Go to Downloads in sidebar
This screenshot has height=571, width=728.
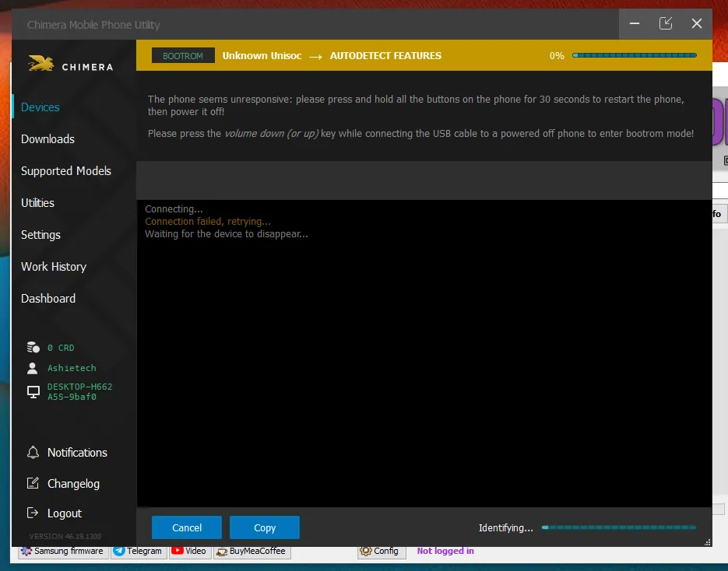click(47, 139)
